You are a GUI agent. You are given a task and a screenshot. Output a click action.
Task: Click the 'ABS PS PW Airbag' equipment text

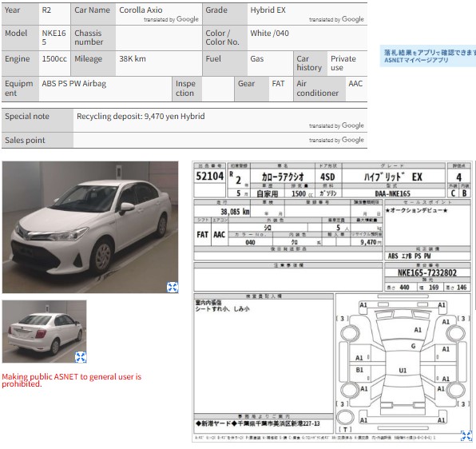74,83
